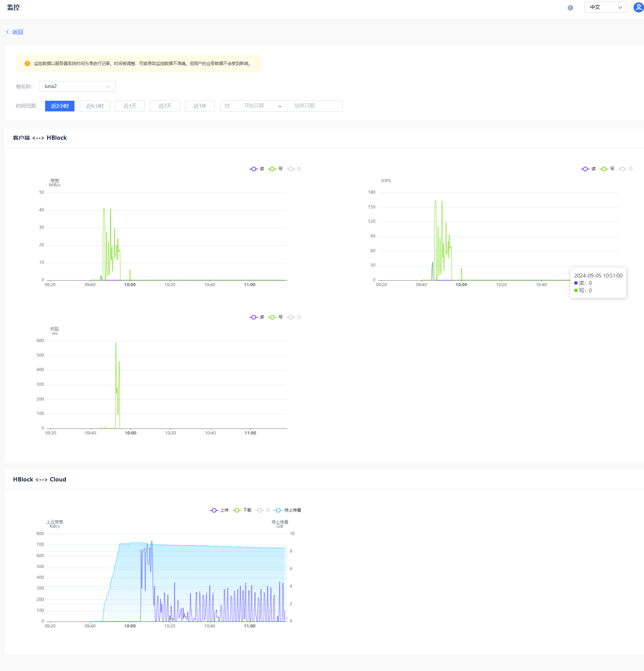Select the 近1天 time range
The width and height of the screenshot is (644, 671).
click(x=130, y=106)
